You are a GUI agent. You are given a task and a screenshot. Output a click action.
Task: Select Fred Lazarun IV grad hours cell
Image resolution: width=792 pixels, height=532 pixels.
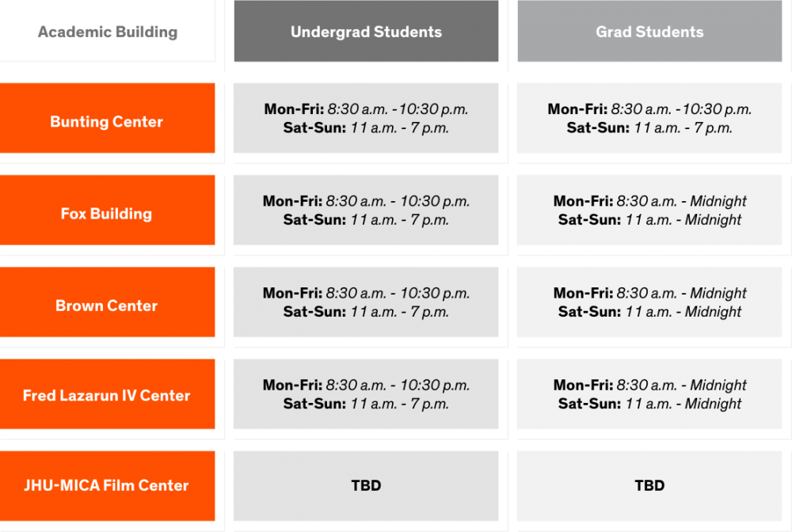[x=649, y=394]
